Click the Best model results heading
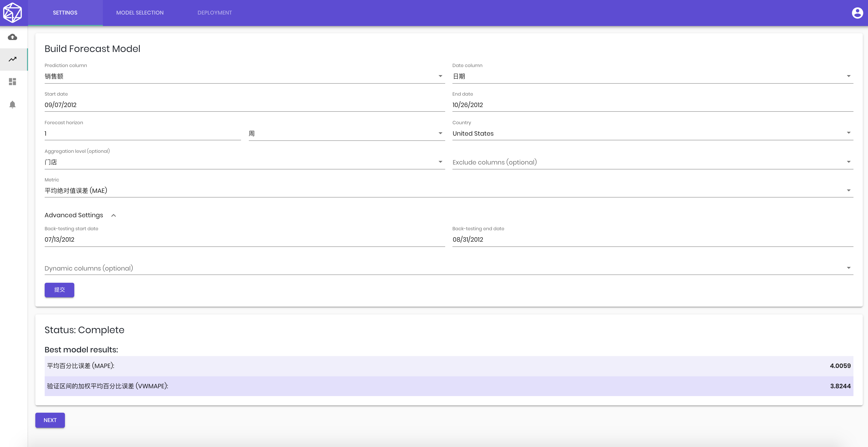 pyautogui.click(x=81, y=350)
